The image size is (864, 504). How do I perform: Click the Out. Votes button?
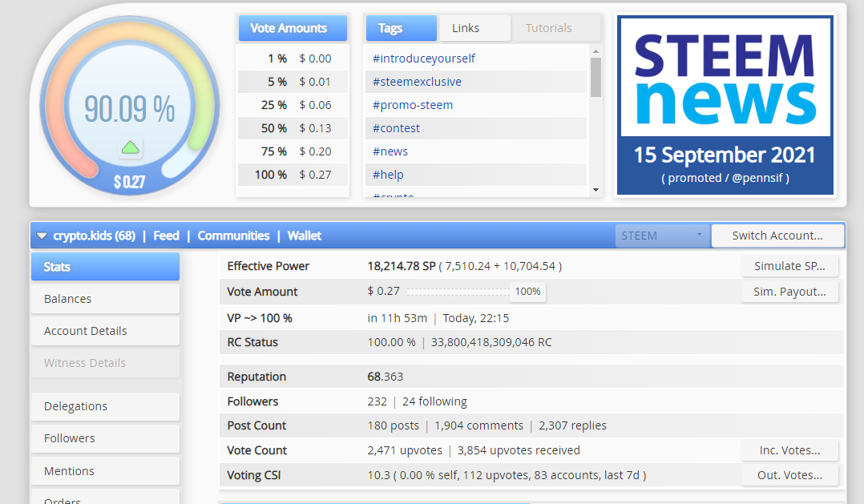(789, 475)
